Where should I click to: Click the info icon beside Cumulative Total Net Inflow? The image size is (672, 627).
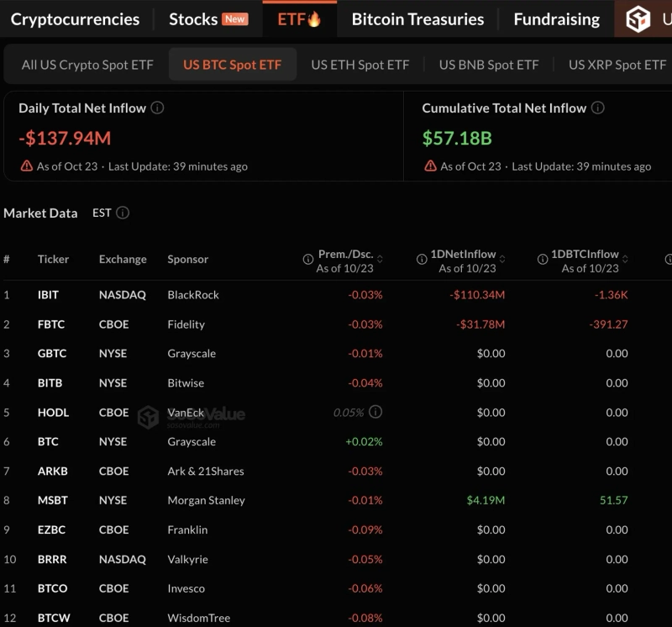click(x=598, y=108)
